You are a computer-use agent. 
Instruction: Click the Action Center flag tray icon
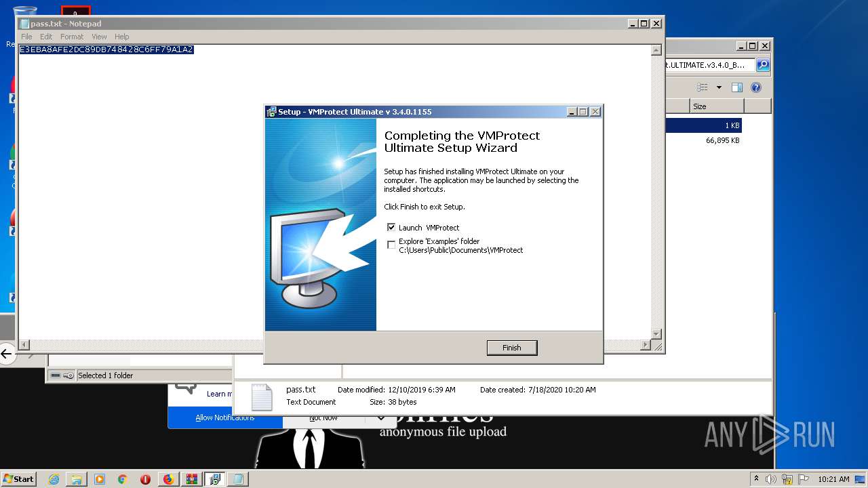[803, 479]
